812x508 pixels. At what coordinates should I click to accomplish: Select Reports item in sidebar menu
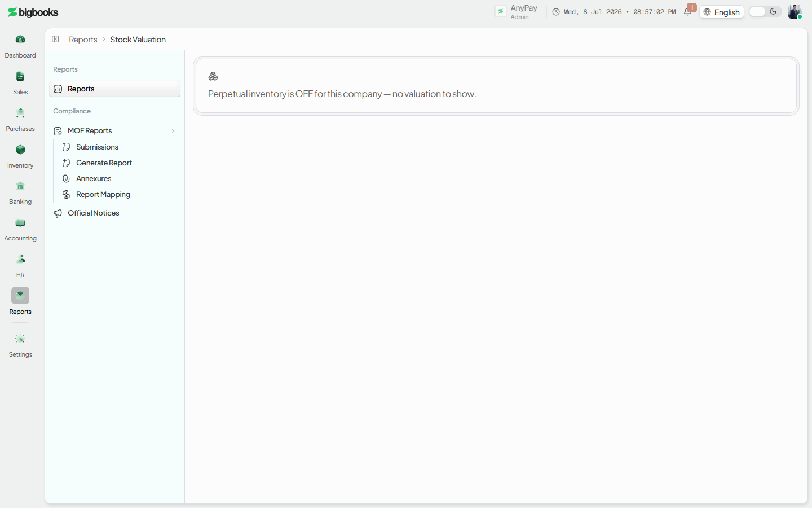(x=114, y=89)
